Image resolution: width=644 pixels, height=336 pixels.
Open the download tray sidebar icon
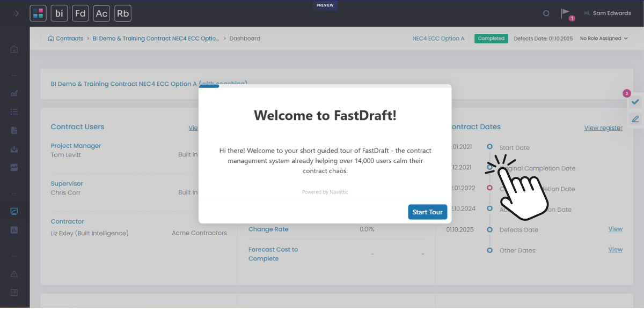(x=14, y=149)
